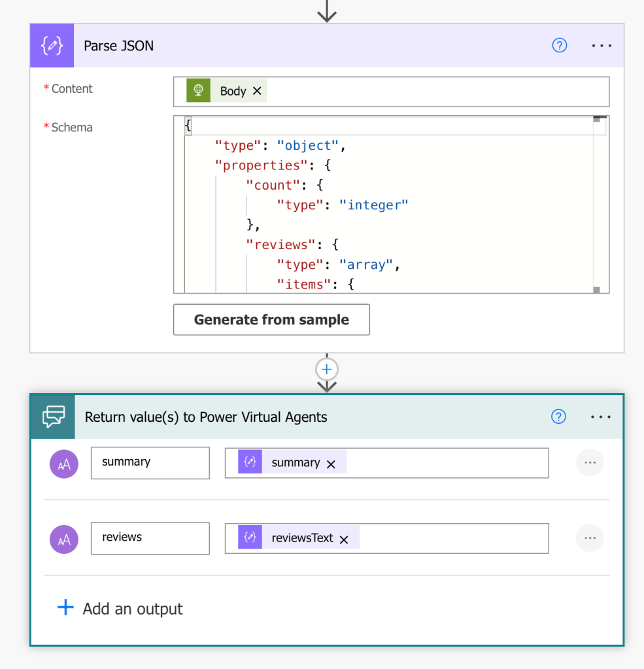Viewport: 644px width, 669px height.
Task: Remove the Body token from Content
Action: coord(257,91)
